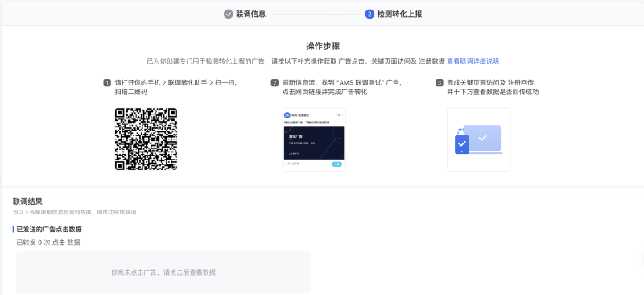Click the completed checkmark icon beside 联调信息
The height and width of the screenshot is (295, 644).
point(228,15)
